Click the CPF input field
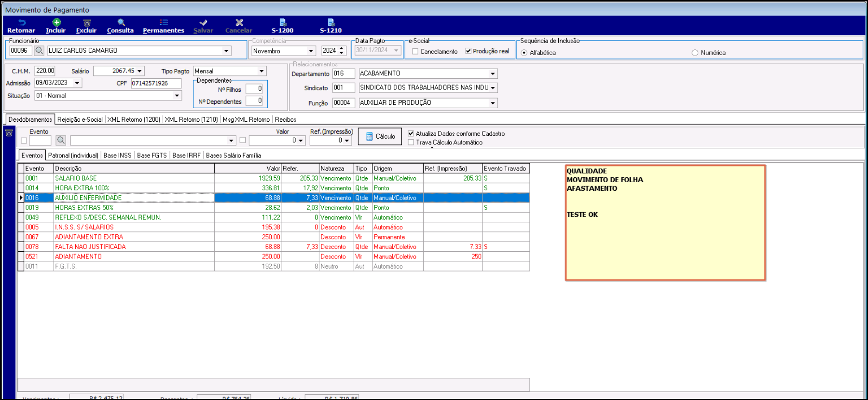 pos(156,83)
